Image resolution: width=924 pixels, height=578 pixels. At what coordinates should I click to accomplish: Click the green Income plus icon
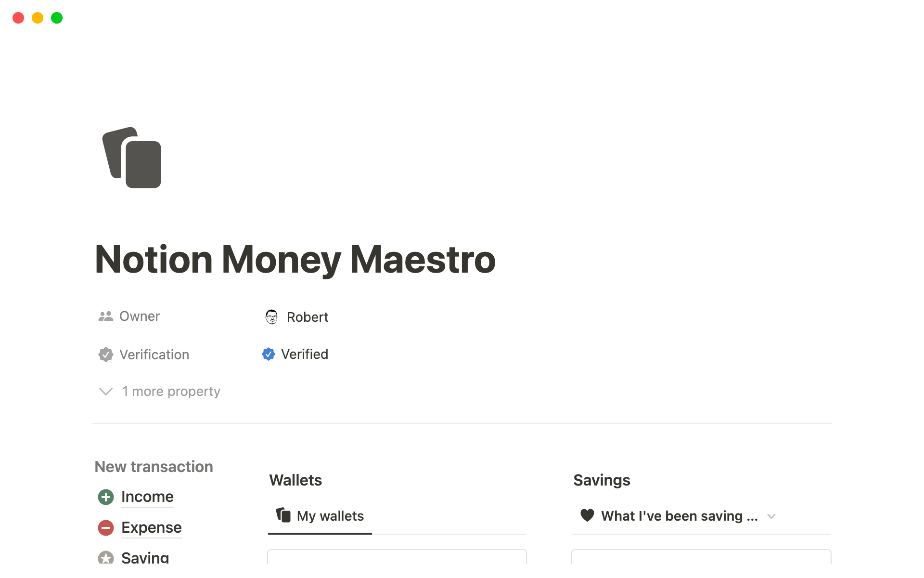click(x=106, y=497)
